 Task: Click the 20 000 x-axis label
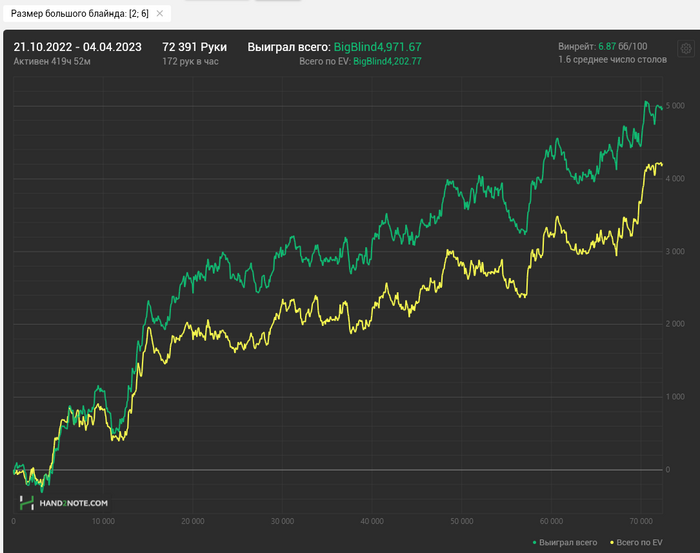(x=193, y=521)
